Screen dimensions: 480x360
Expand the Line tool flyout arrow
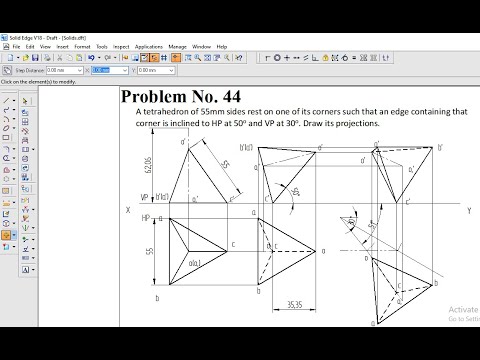[14, 100]
